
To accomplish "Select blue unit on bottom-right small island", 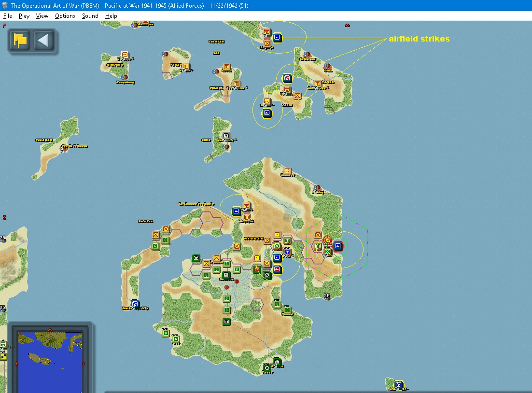I will click(x=398, y=385).
